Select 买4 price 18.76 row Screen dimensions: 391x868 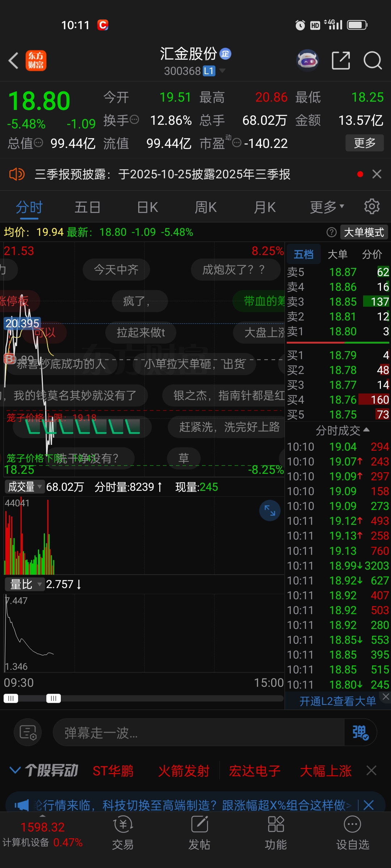[338, 400]
